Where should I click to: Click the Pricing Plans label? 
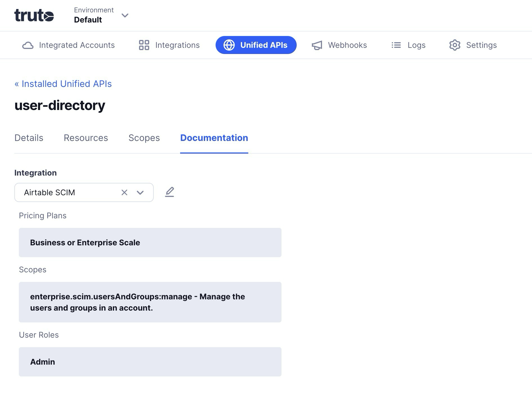click(43, 216)
